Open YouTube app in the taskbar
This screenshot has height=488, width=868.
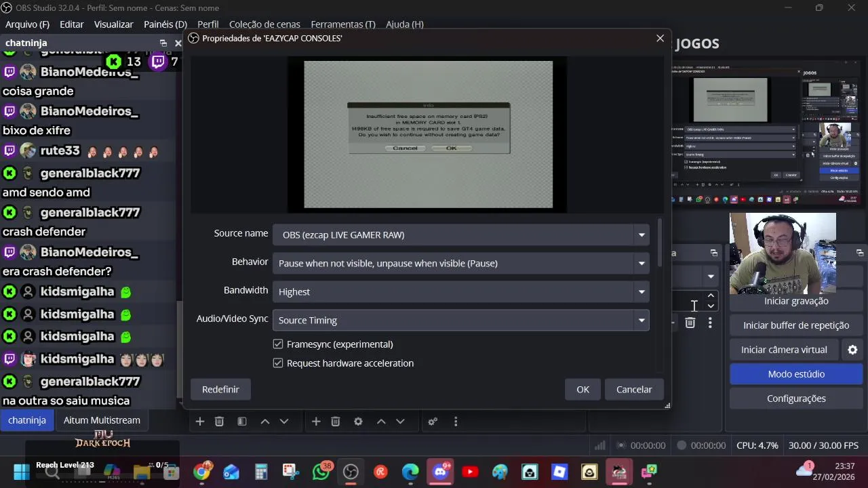pyautogui.click(x=470, y=472)
